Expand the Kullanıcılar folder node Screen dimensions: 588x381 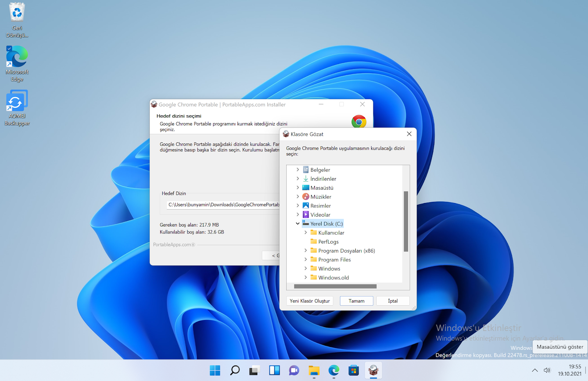pos(305,232)
